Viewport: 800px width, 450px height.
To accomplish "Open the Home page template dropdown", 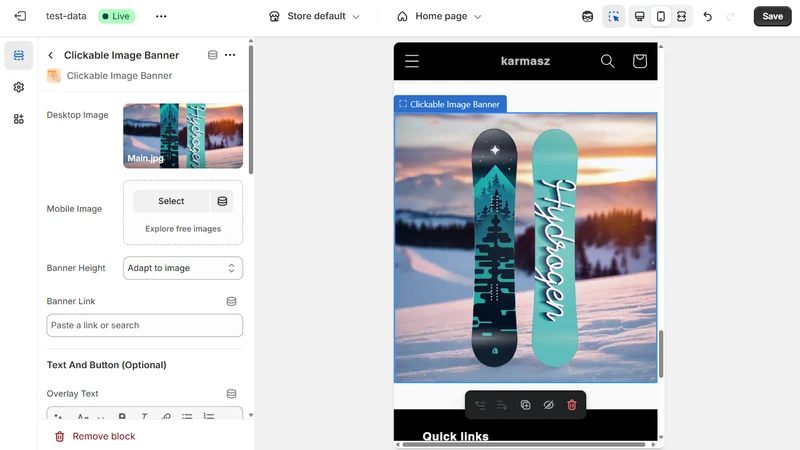I will click(439, 16).
